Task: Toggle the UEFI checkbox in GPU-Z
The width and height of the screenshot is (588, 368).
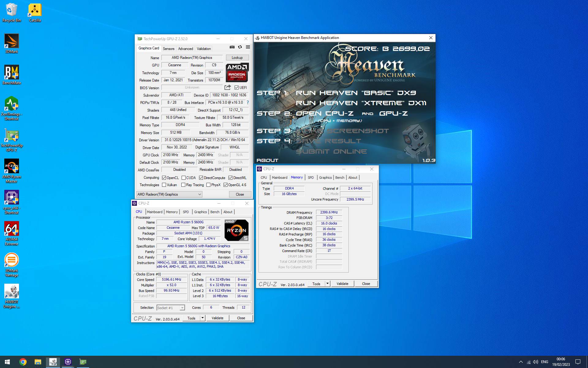Action: tap(236, 88)
